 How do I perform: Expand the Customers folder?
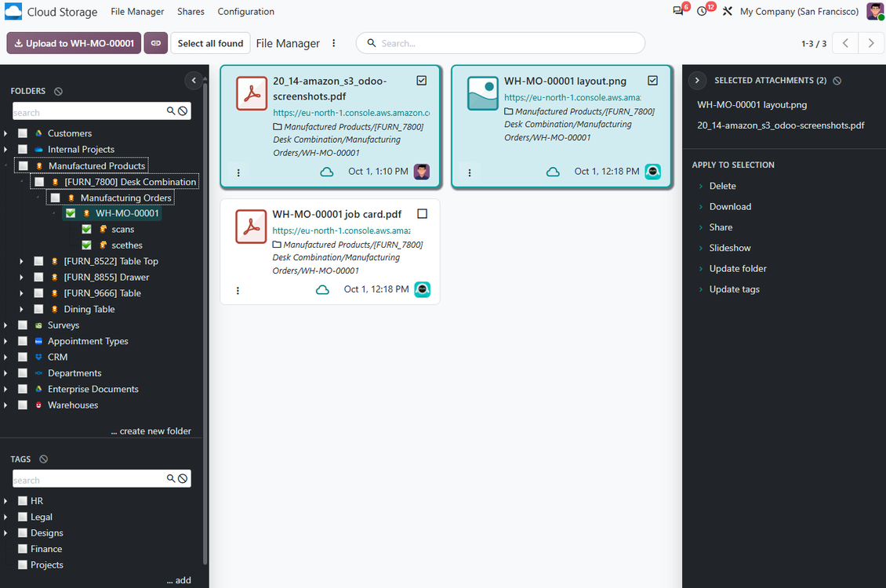coord(5,133)
